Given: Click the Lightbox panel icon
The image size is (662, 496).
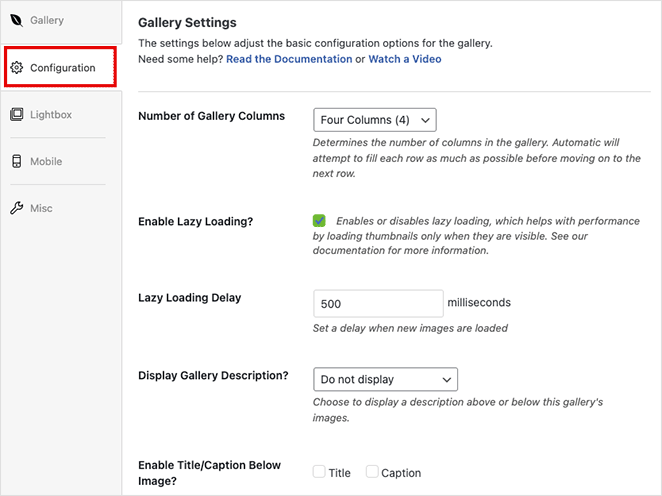Looking at the screenshot, I should (16, 115).
